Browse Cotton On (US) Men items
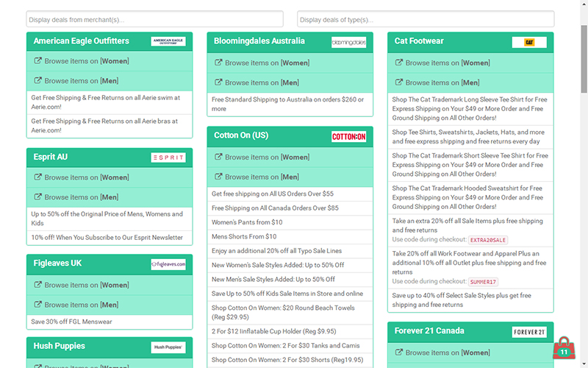This screenshot has height=368, width=588. [290, 177]
